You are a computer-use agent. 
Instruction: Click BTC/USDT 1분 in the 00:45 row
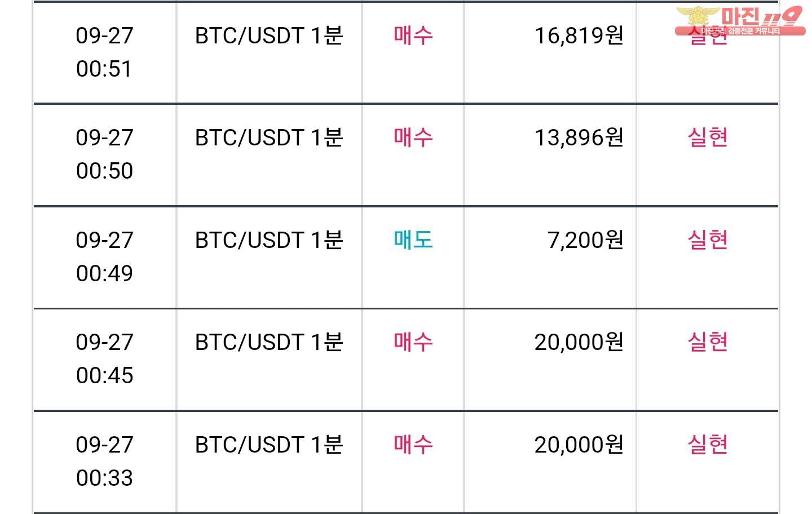pyautogui.click(x=269, y=343)
